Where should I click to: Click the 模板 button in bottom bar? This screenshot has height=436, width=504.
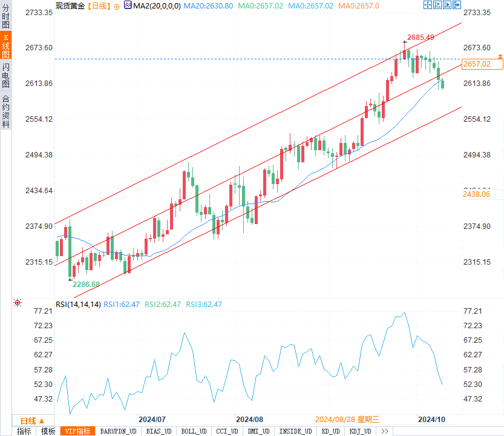[48, 431]
